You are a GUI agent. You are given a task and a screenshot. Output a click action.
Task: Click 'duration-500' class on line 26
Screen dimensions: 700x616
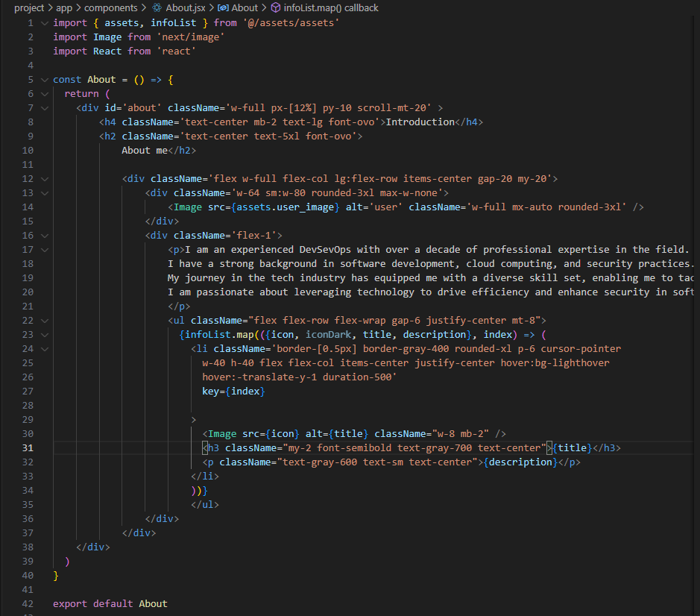click(x=357, y=377)
